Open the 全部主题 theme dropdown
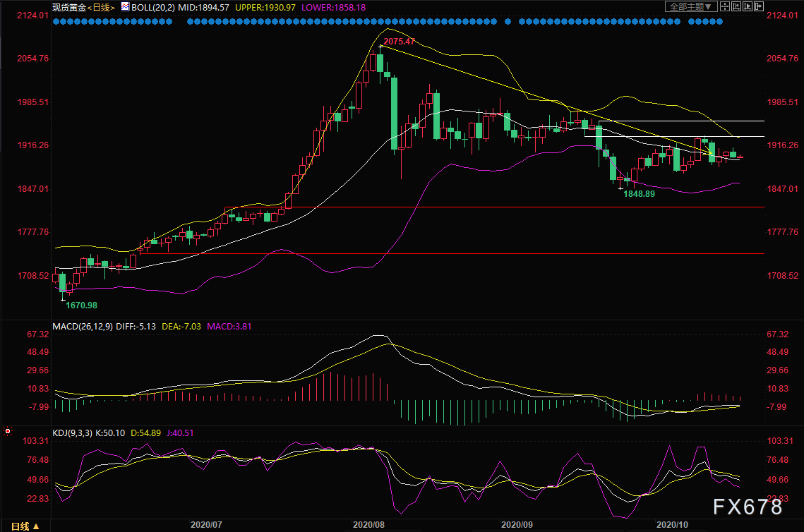This screenshot has height=532, width=804. coord(691,6)
